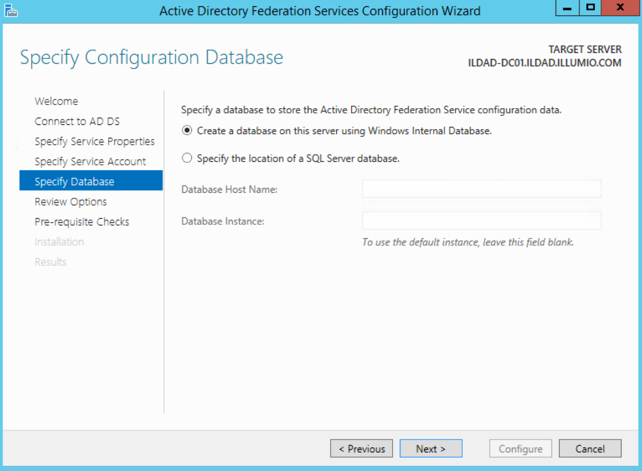642x471 pixels.
Task: Click the Database Instance field
Action: 482,221
